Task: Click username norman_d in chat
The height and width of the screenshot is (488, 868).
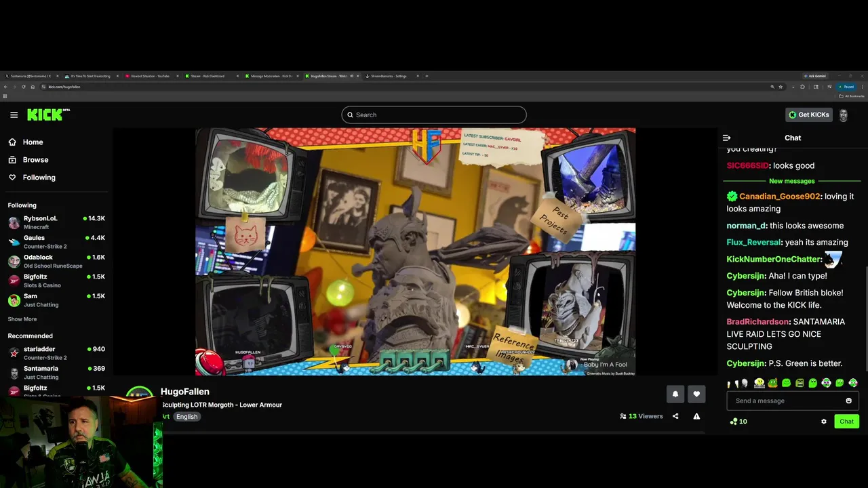Action: point(746,226)
